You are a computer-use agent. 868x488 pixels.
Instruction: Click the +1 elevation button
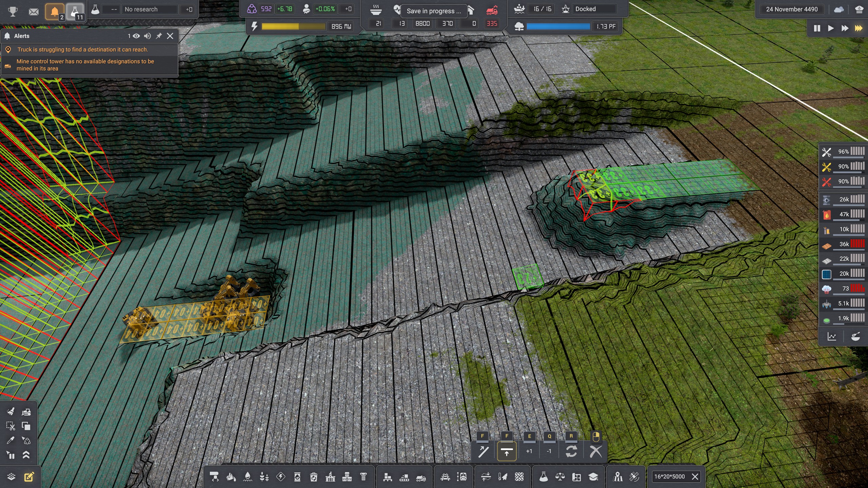[x=529, y=451]
